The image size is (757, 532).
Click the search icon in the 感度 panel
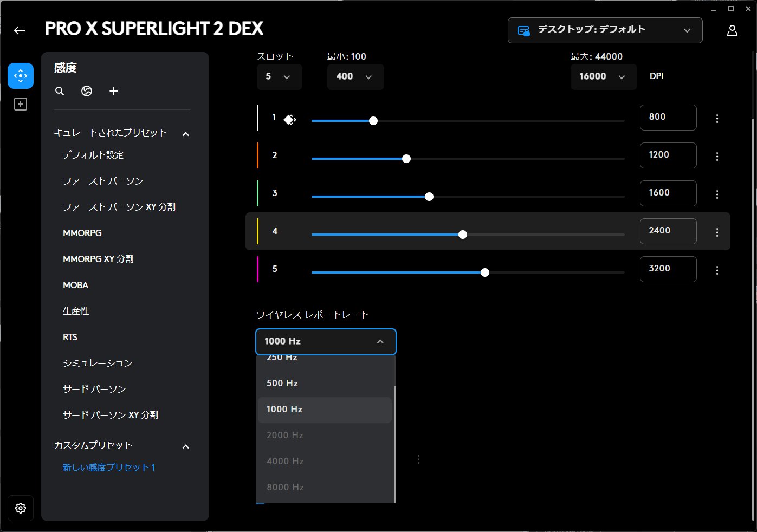pos(60,91)
